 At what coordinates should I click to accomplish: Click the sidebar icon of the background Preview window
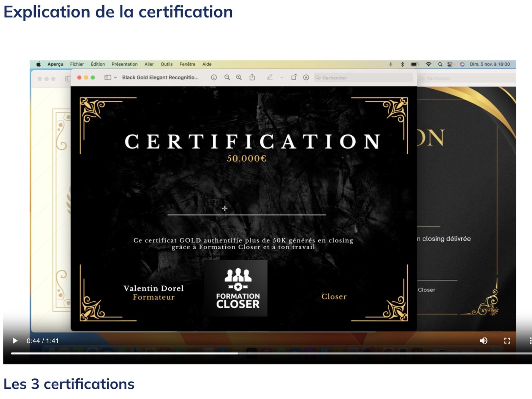[x=68, y=79]
